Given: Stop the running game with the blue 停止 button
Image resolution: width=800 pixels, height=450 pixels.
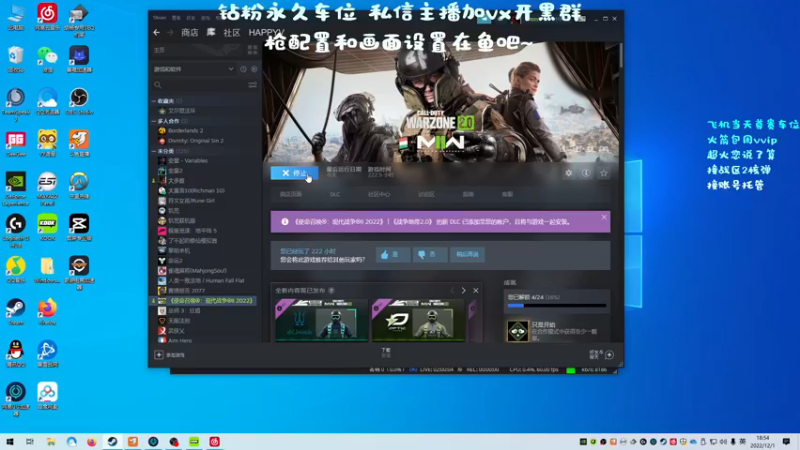Looking at the screenshot, I should click(x=294, y=173).
